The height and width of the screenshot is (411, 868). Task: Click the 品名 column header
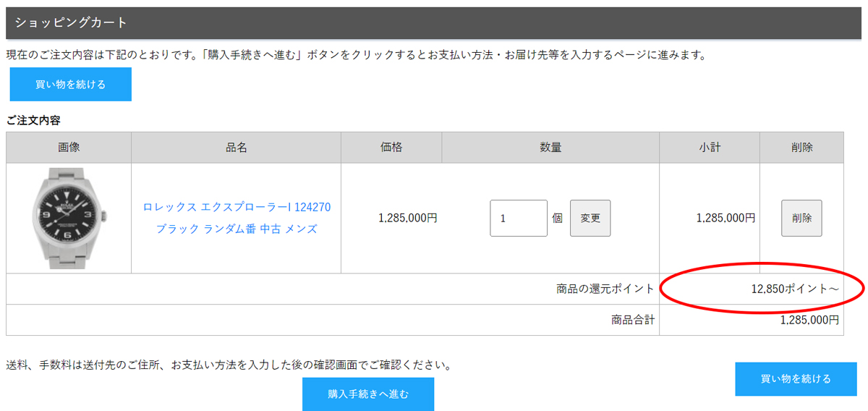(236, 148)
